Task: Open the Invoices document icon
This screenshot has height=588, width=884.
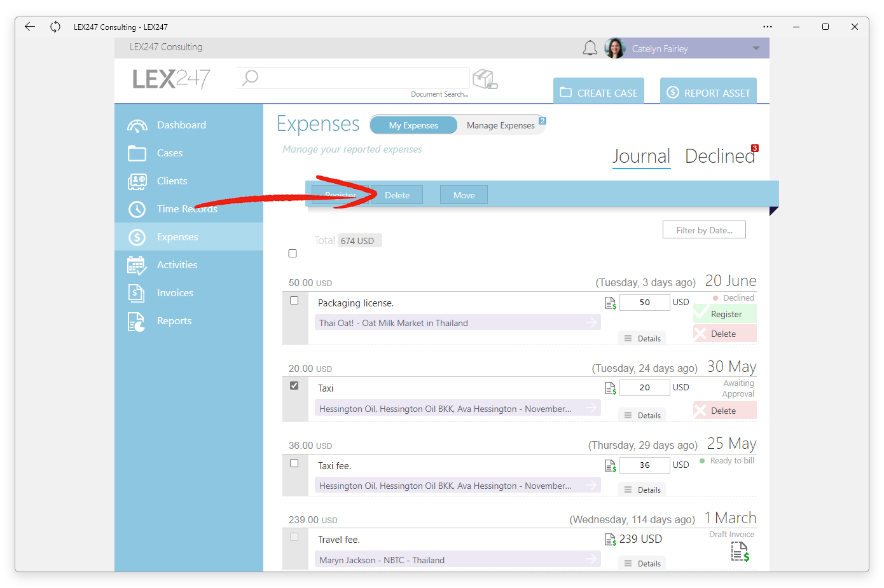Action: [x=137, y=293]
